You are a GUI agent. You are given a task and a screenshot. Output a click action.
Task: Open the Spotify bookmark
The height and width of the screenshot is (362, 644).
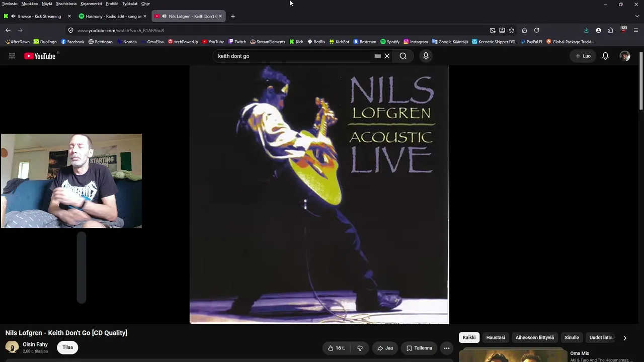390,42
